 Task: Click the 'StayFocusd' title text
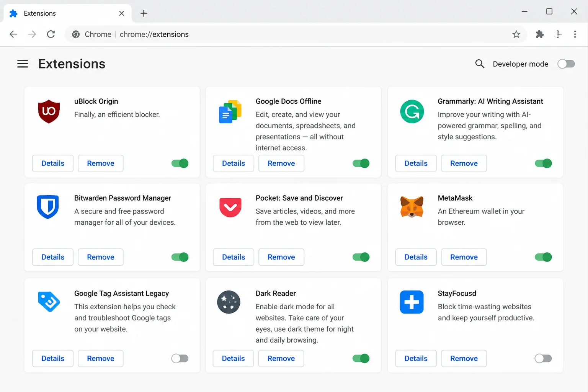point(457,293)
